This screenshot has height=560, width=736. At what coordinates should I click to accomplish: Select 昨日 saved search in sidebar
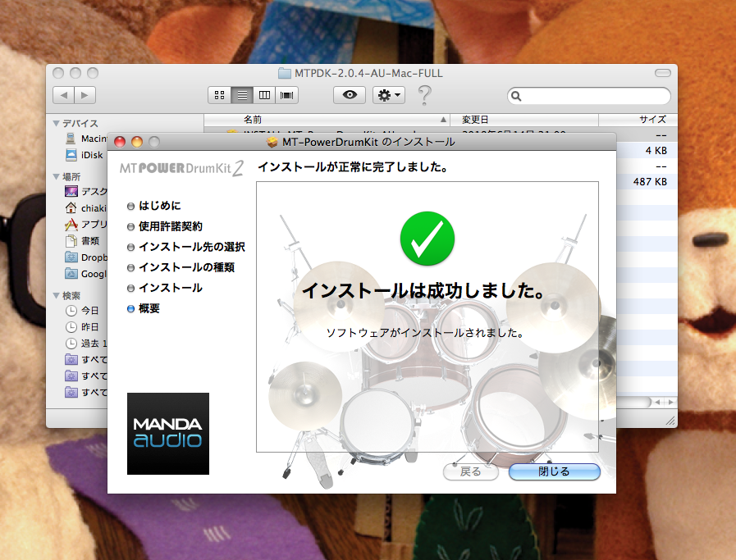(x=82, y=327)
